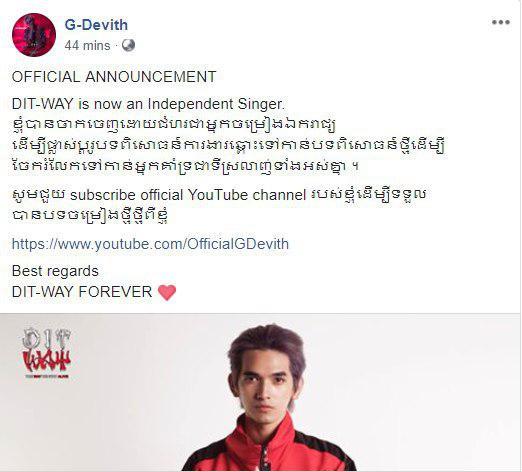Click the red heart emoji

point(167,292)
